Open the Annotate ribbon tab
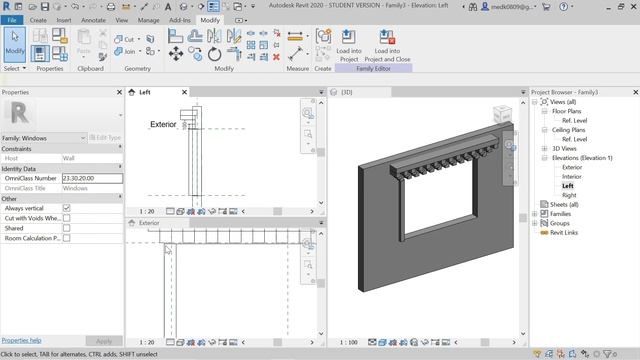Viewport: 640px width, 360px height. (x=93, y=20)
